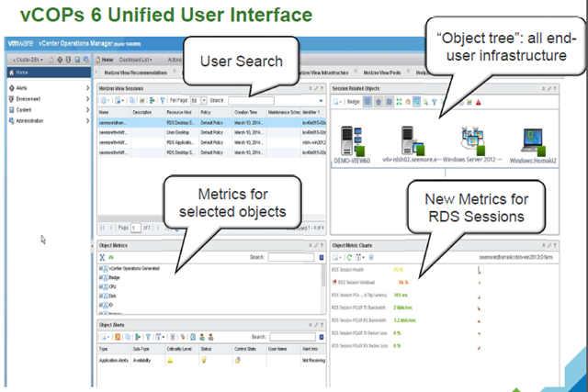Select the RDS Applicatio... session row
This screenshot has height=392, width=588.
[x=211, y=142]
